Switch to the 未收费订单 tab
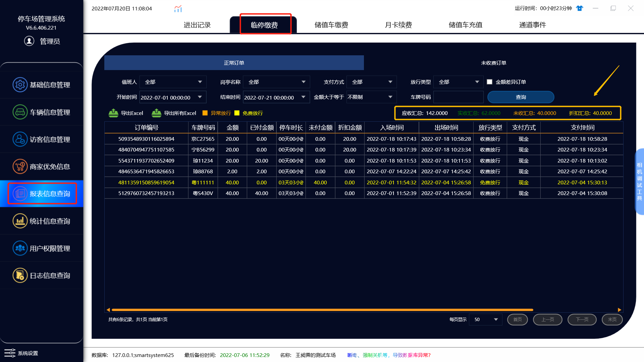 point(493,63)
